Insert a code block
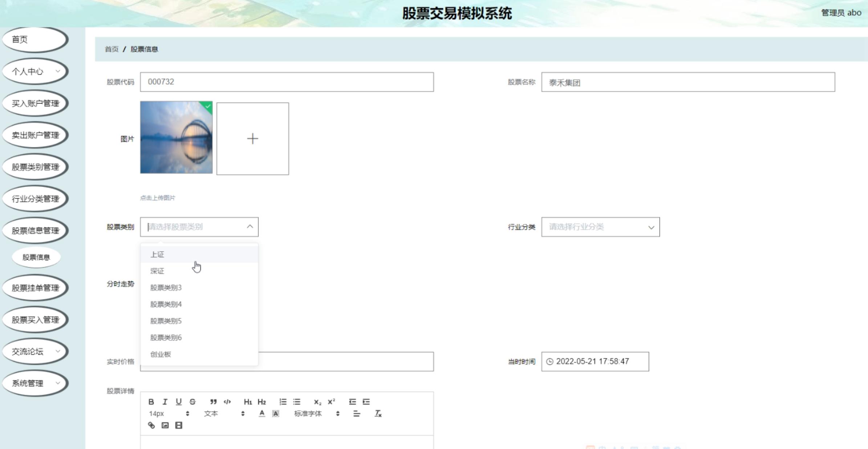868x449 pixels. [227, 402]
